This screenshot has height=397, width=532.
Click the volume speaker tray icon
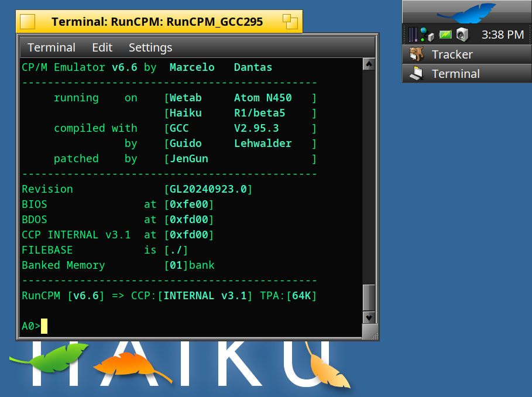(x=462, y=35)
